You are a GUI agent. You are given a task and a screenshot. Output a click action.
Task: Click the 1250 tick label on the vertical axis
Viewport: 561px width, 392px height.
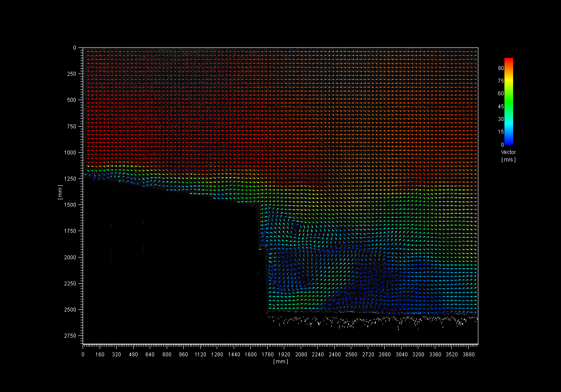[71, 178]
